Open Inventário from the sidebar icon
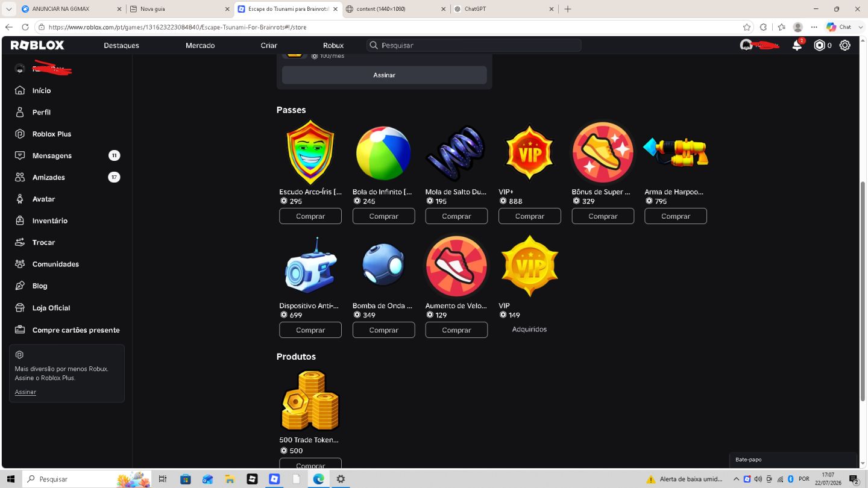The height and width of the screenshot is (488, 868). click(x=20, y=221)
